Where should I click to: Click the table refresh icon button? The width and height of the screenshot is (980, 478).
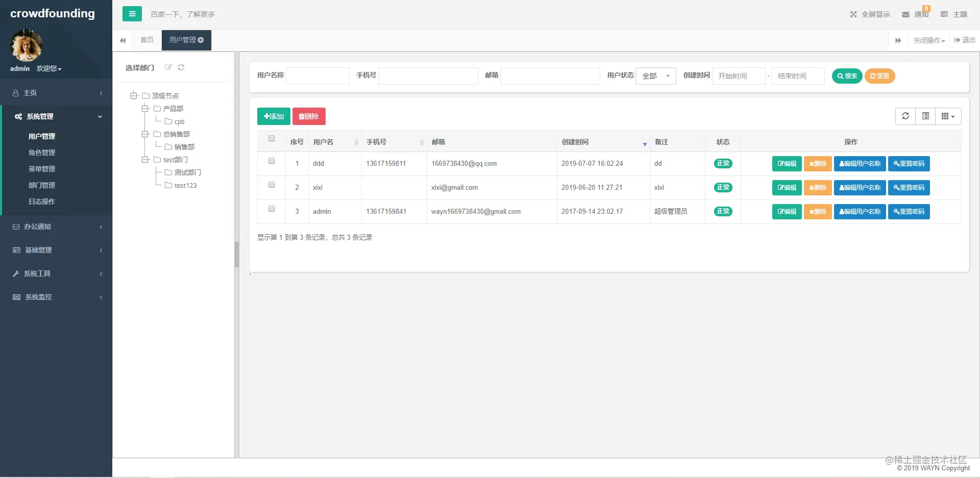point(905,116)
